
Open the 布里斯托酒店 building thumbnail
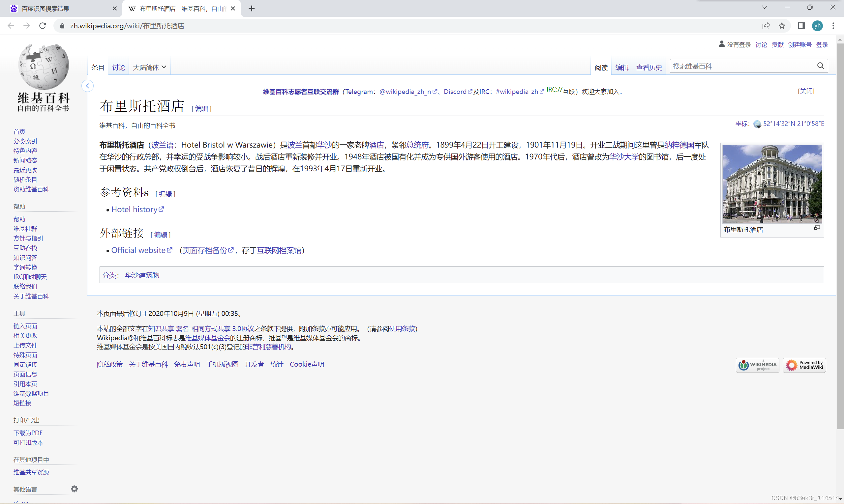[772, 183]
